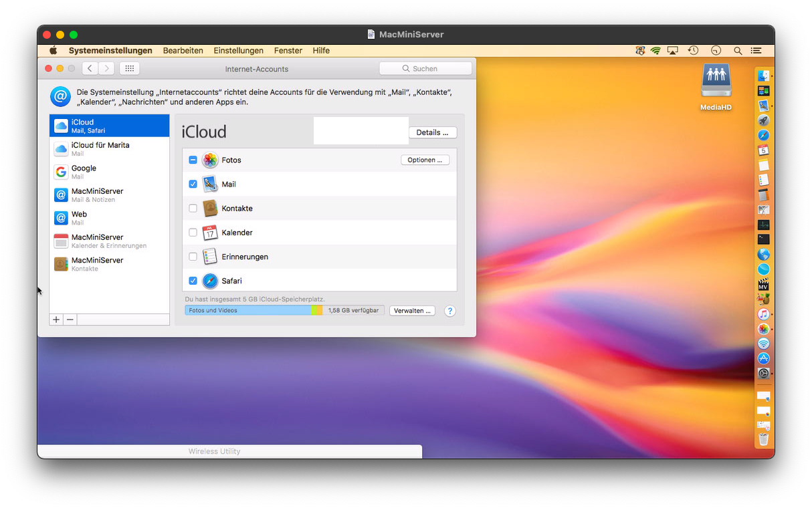812x508 pixels.
Task: Select MacMiniServer Kontakte account
Action: point(110,264)
